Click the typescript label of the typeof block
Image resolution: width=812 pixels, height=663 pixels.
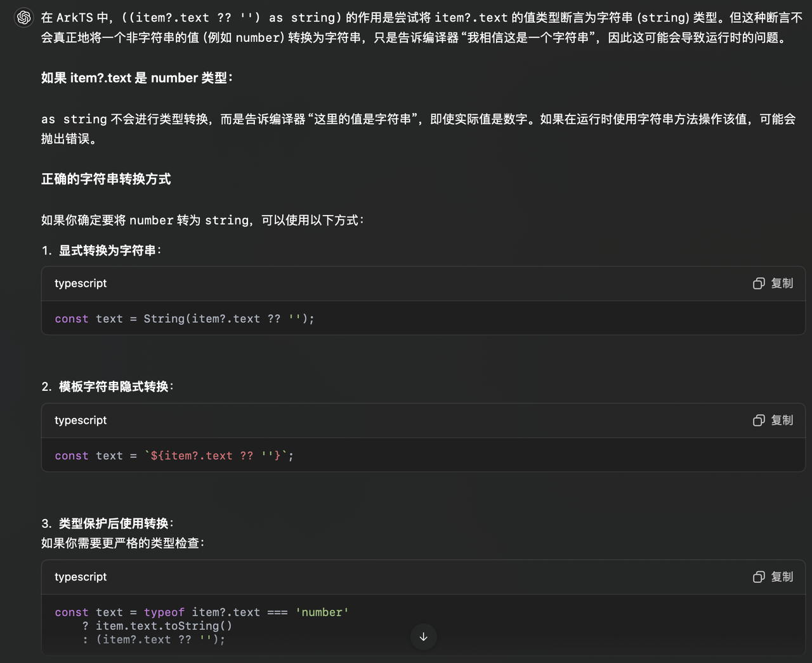(81, 577)
